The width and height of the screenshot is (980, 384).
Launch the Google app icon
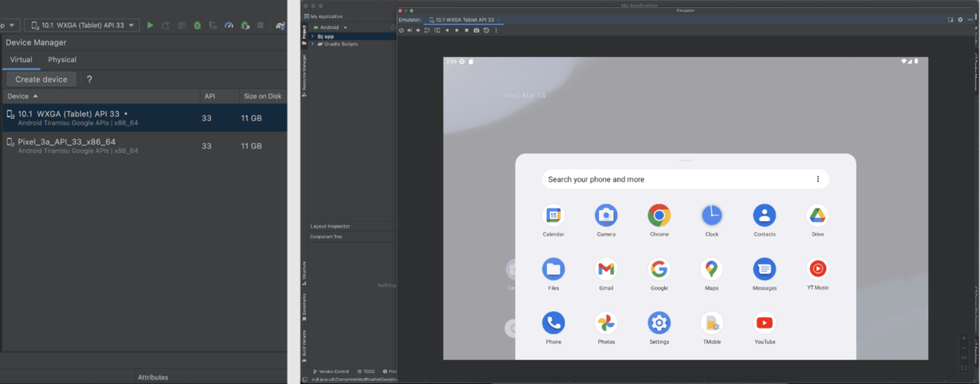click(659, 269)
